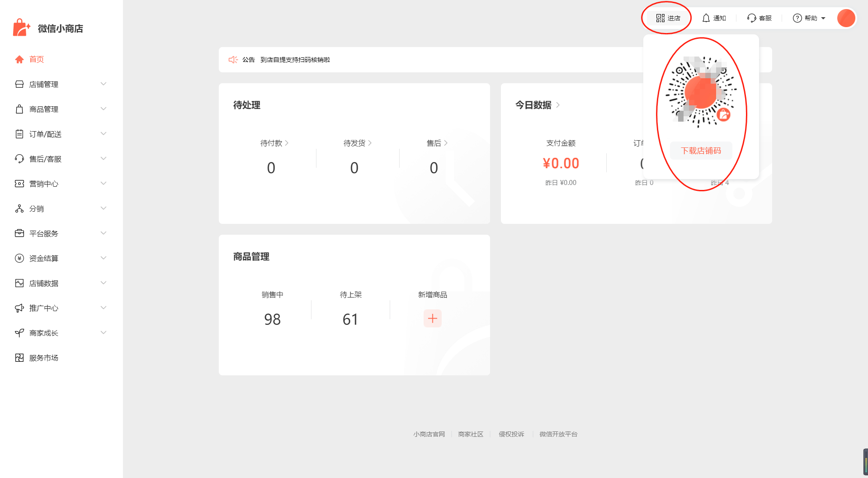Viewport: 868px width, 478px height.
Task: Click the 客服 label in header
Action: [x=765, y=18]
